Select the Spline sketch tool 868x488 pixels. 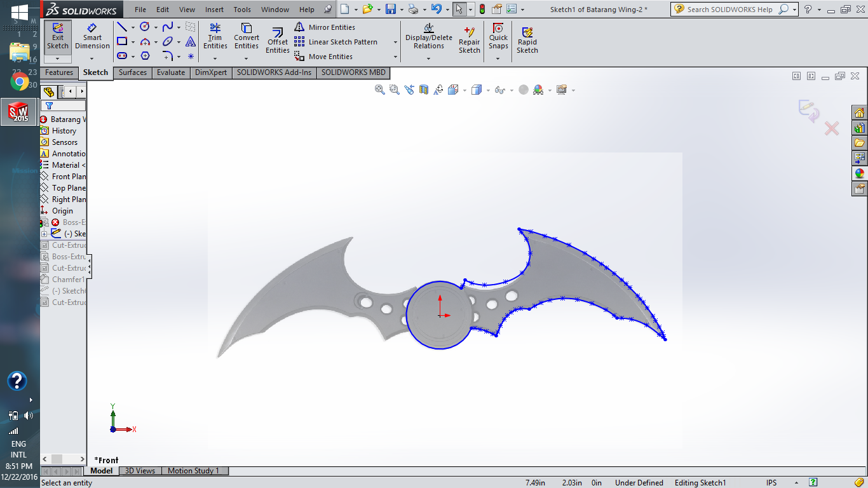pyautogui.click(x=168, y=27)
